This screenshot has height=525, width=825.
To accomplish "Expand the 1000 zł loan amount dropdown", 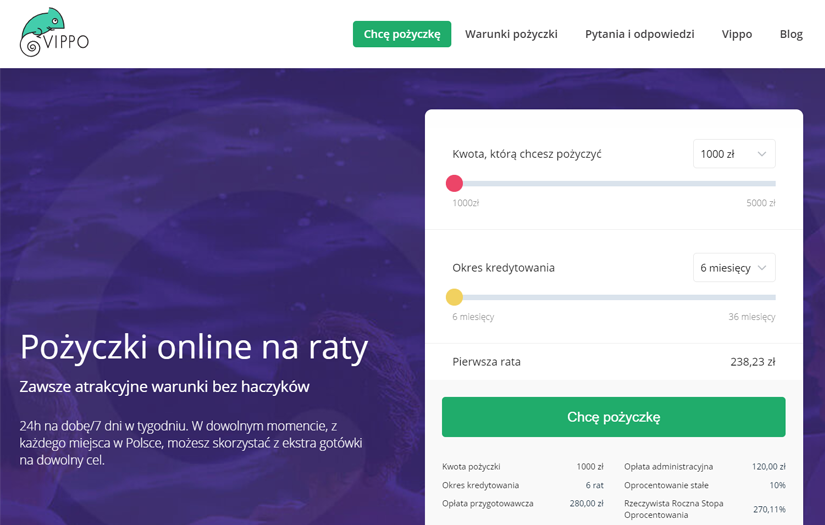I will (x=734, y=154).
